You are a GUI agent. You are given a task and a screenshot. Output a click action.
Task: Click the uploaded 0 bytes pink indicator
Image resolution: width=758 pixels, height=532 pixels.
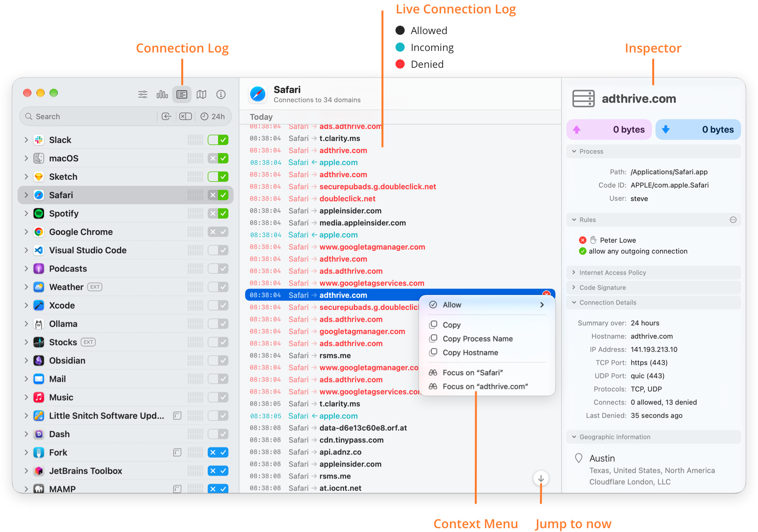click(x=609, y=129)
